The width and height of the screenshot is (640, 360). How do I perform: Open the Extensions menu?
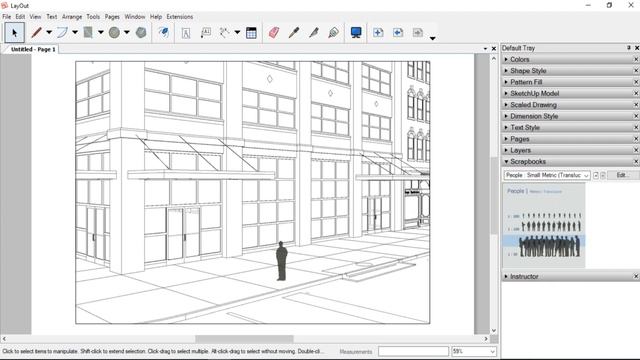point(180,17)
